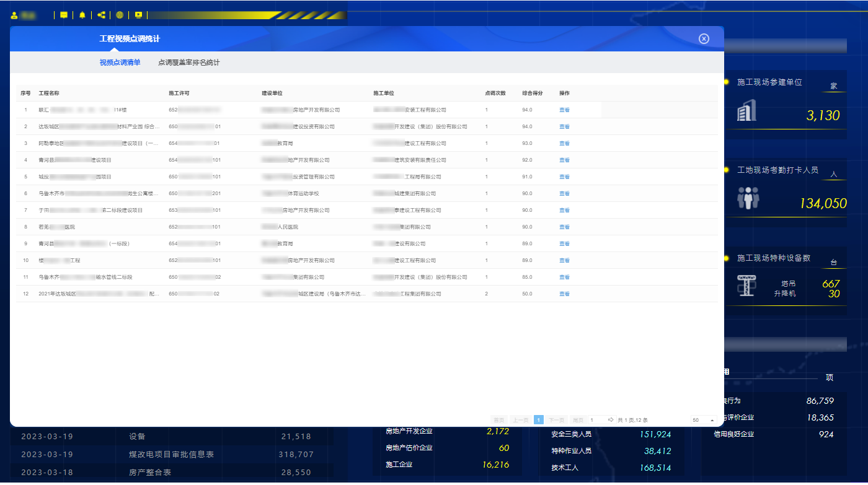Open the message chat bubble icon

tap(64, 15)
